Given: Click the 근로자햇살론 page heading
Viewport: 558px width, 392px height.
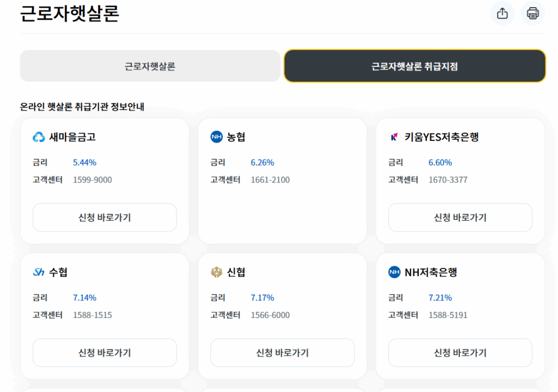Looking at the screenshot, I should click(x=69, y=14).
